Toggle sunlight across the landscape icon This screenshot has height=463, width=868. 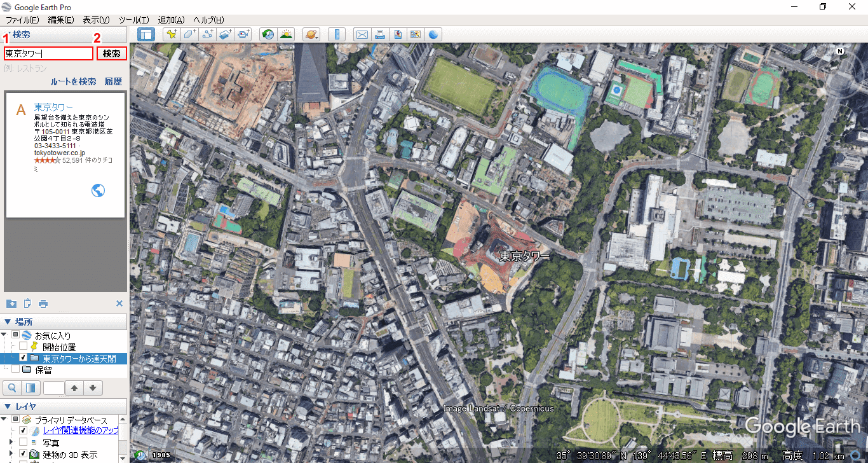pyautogui.click(x=286, y=34)
